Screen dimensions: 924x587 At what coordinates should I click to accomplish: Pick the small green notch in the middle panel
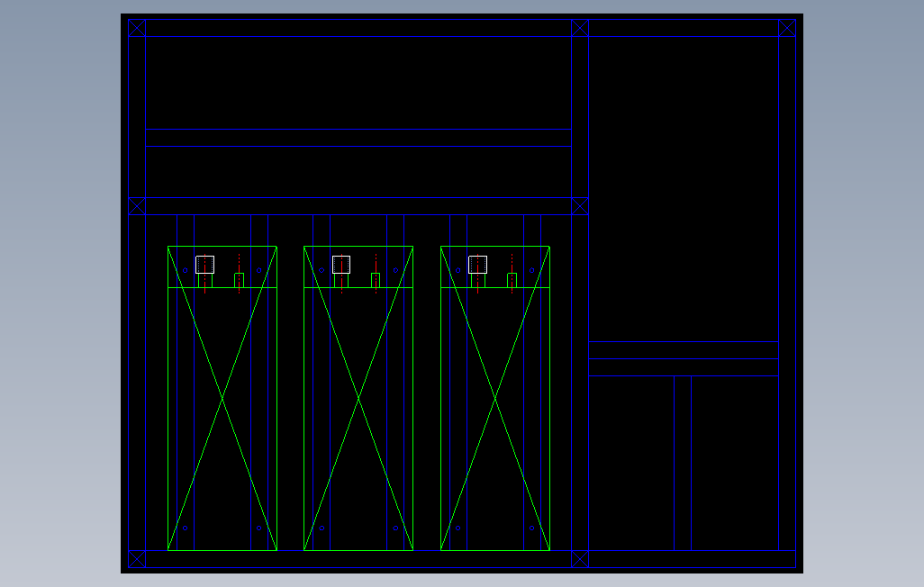376,281
